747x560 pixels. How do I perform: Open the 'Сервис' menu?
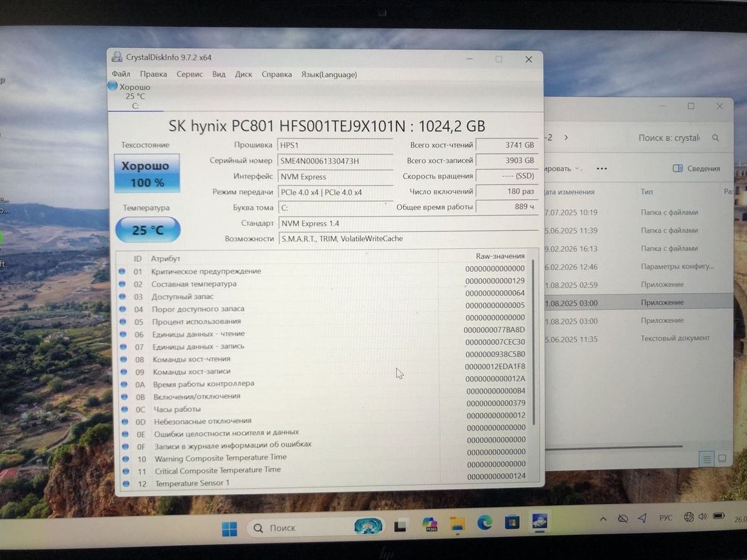tap(189, 74)
